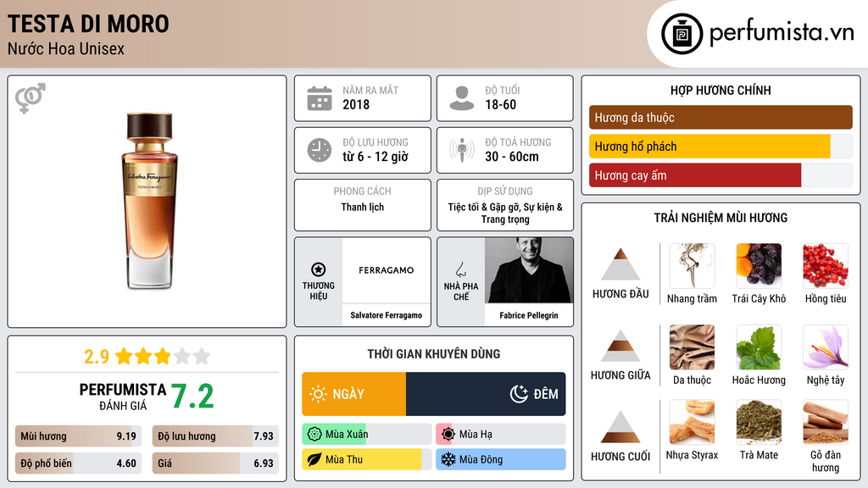Click the dark Đêm time segment
The image size is (868, 488).
point(486,394)
